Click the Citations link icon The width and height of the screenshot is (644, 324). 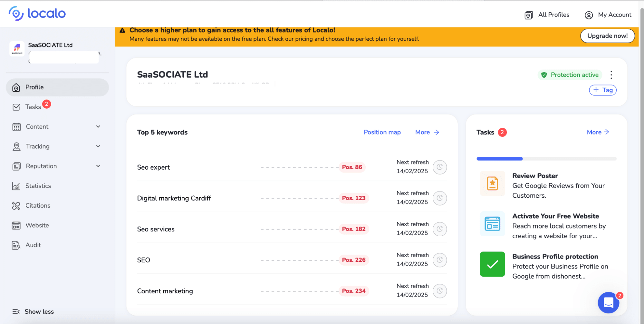(x=16, y=206)
